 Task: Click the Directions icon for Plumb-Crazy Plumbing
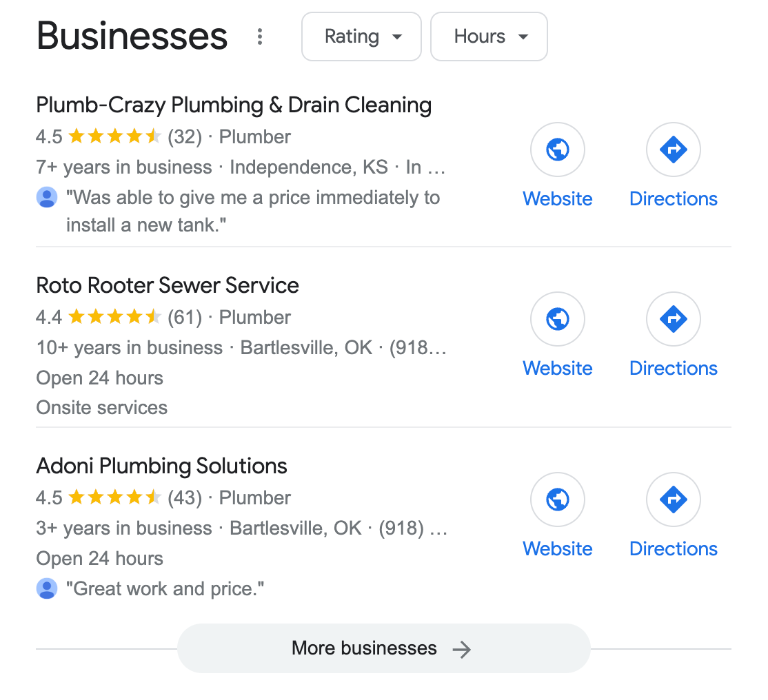pyautogui.click(x=673, y=150)
